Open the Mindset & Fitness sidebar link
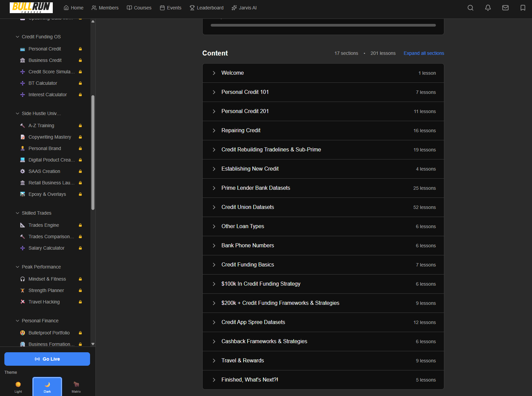Screen dimensions: 532x396 click(x=47, y=279)
